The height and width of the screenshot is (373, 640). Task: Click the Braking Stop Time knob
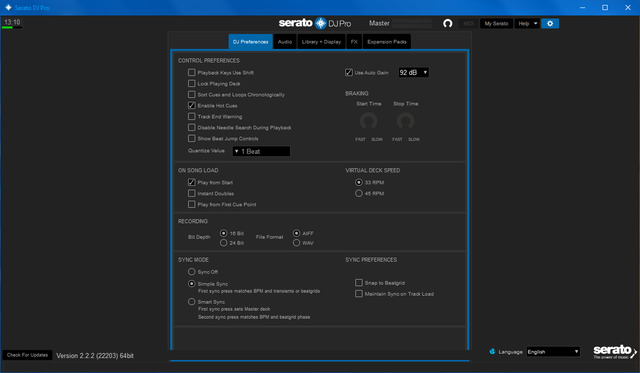pyautogui.click(x=405, y=121)
